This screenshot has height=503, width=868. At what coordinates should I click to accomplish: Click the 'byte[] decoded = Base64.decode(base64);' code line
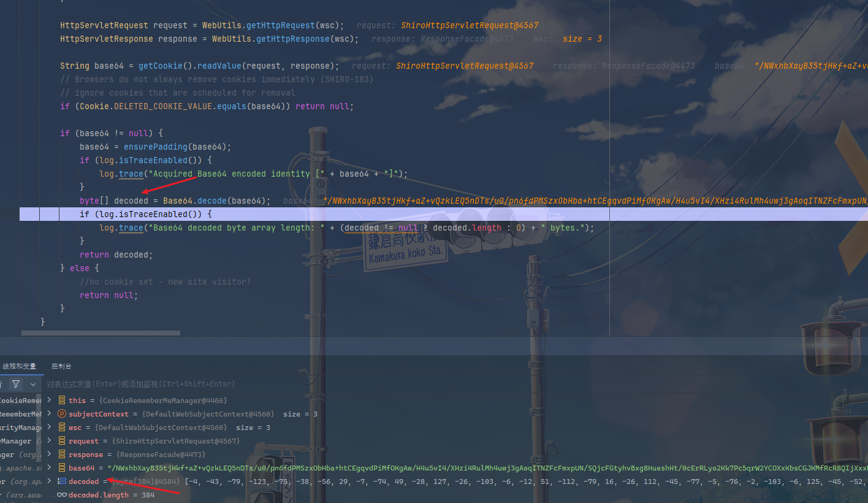coord(175,201)
